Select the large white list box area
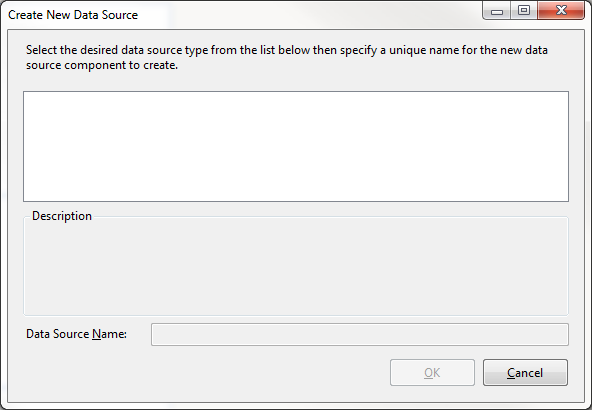 click(x=296, y=146)
